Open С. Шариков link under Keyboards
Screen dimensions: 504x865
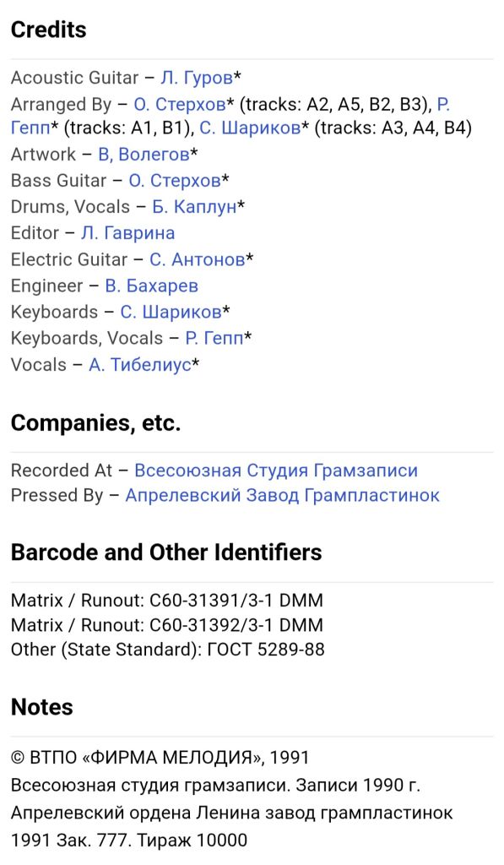pyautogui.click(x=171, y=313)
